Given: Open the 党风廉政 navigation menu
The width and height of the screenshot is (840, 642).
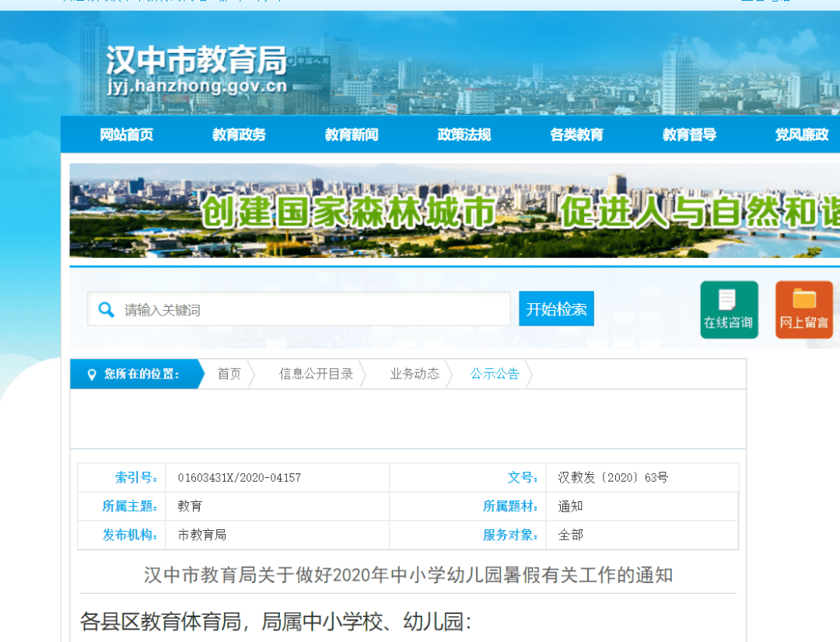Looking at the screenshot, I should click(800, 134).
